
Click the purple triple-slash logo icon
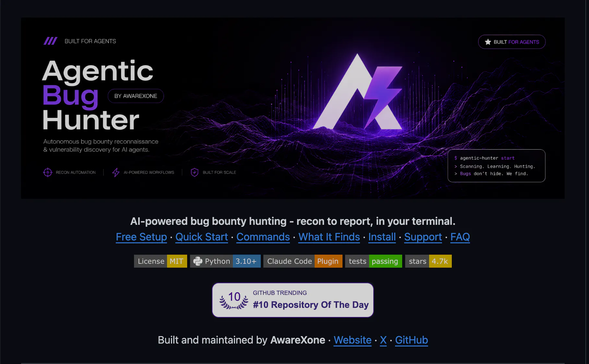coord(50,41)
